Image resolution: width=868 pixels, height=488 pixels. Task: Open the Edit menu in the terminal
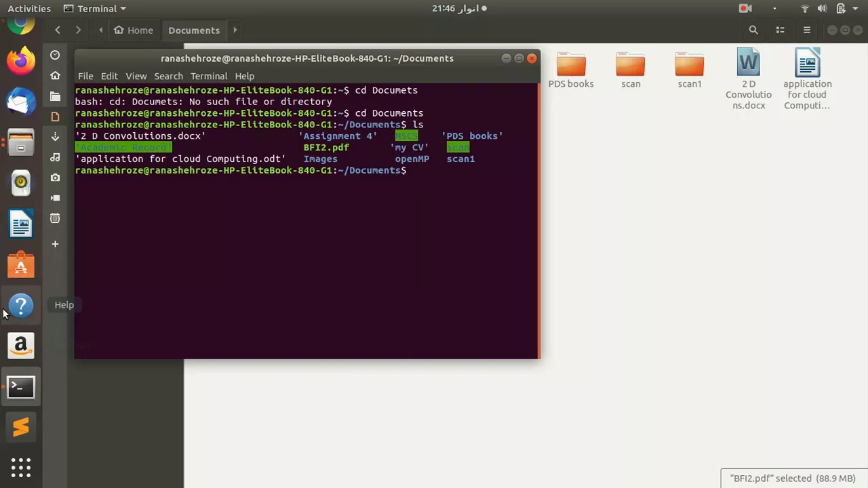coord(109,76)
